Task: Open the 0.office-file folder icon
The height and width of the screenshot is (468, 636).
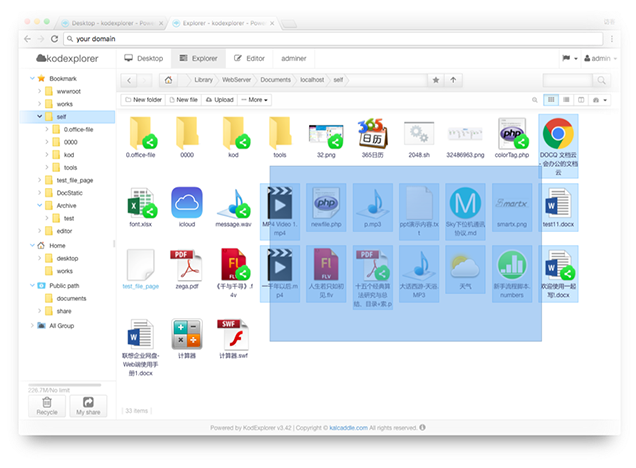Action: (140, 134)
